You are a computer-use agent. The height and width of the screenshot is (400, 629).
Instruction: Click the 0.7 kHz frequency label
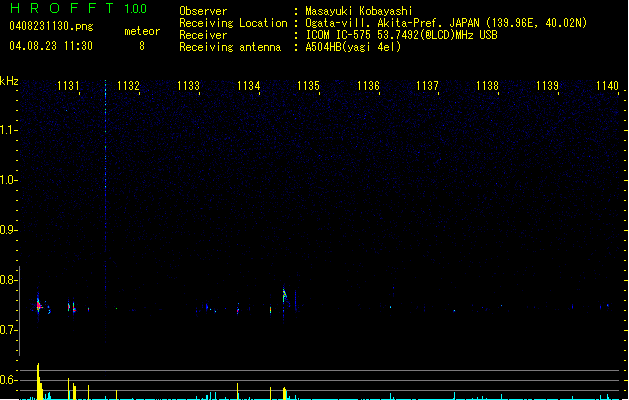tap(8, 330)
